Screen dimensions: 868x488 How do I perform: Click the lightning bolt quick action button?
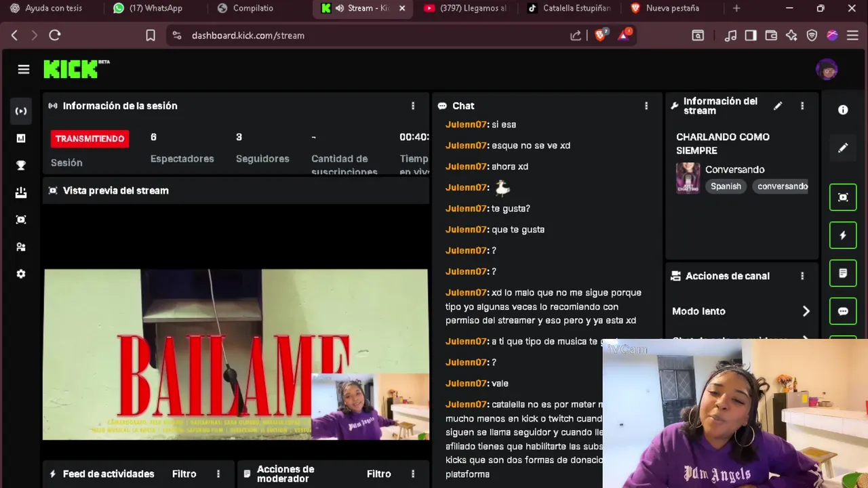tap(843, 235)
